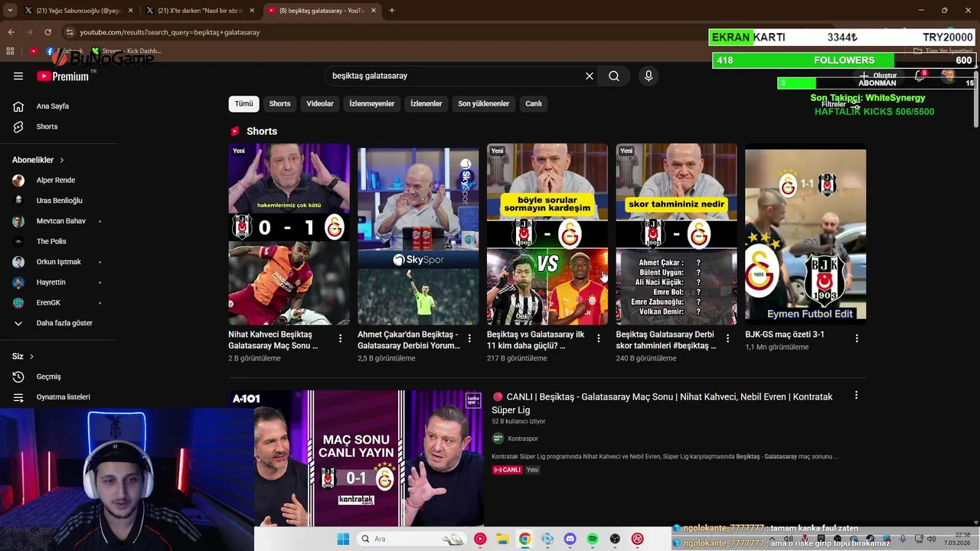Click the youtube.com address bar URL
980x551 pixels.
170,32
